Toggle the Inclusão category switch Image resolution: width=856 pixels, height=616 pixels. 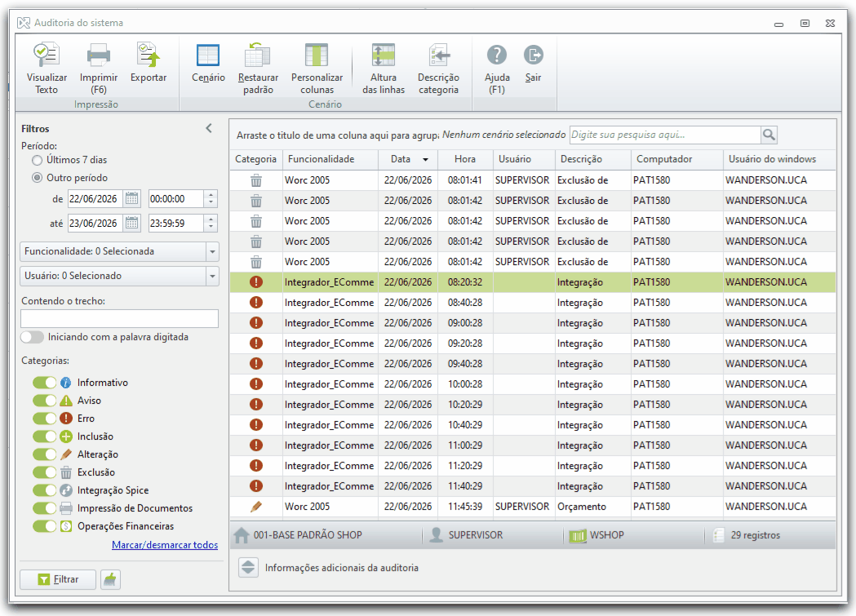point(44,437)
